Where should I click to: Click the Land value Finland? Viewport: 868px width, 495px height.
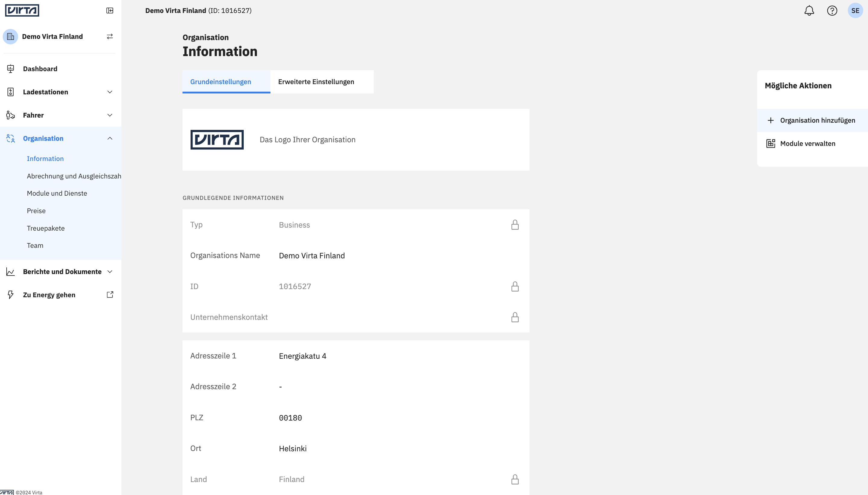click(291, 479)
